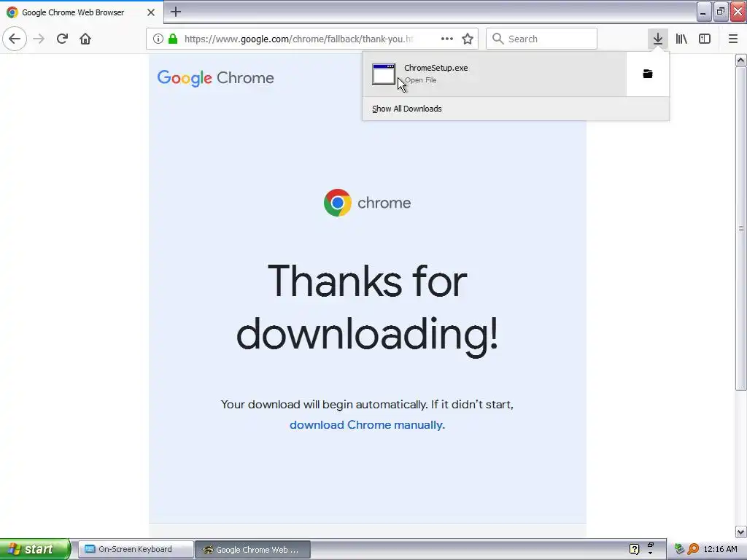Click the Google Chrome logo header
The height and width of the screenshot is (560, 747).
coord(216,78)
